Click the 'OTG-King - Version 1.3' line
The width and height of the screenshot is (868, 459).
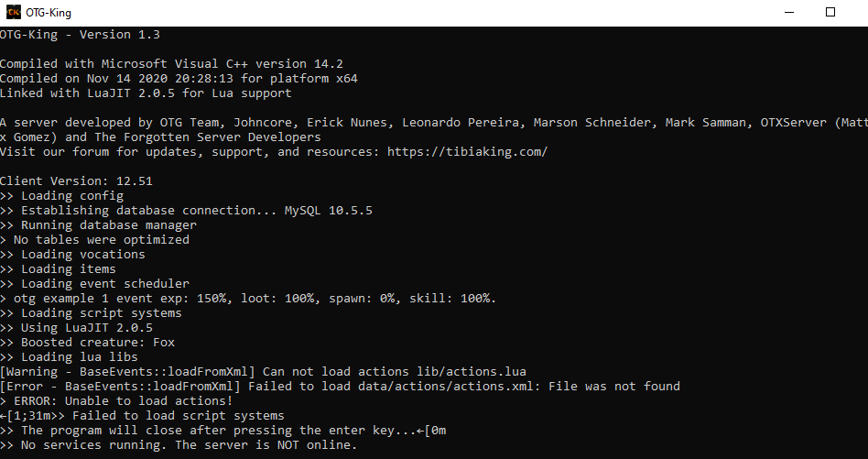80,34
